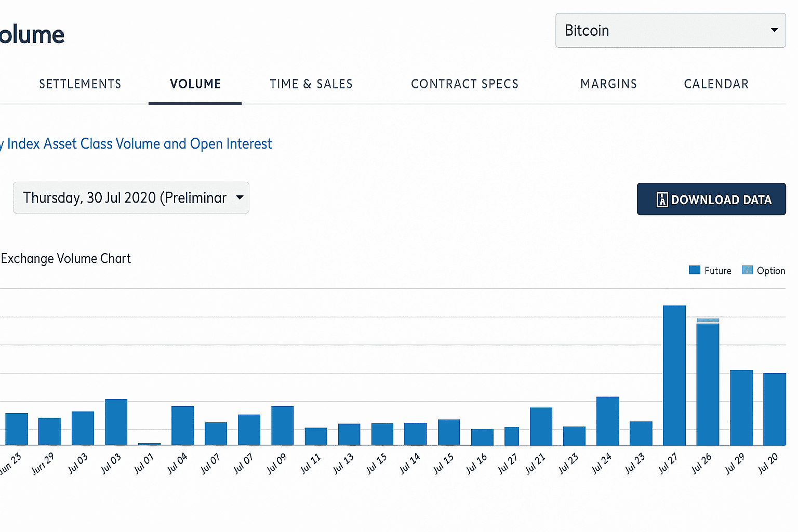Click the Jul 29 volume bar
This screenshot has height=532, width=798.
[x=741, y=407]
